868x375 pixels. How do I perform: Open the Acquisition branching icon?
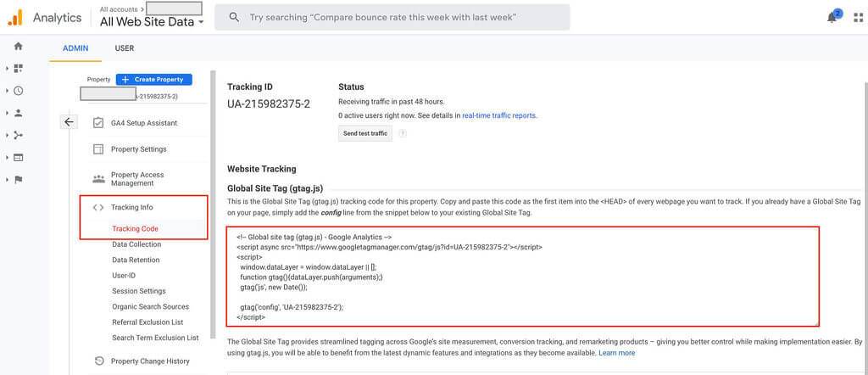coord(19,135)
